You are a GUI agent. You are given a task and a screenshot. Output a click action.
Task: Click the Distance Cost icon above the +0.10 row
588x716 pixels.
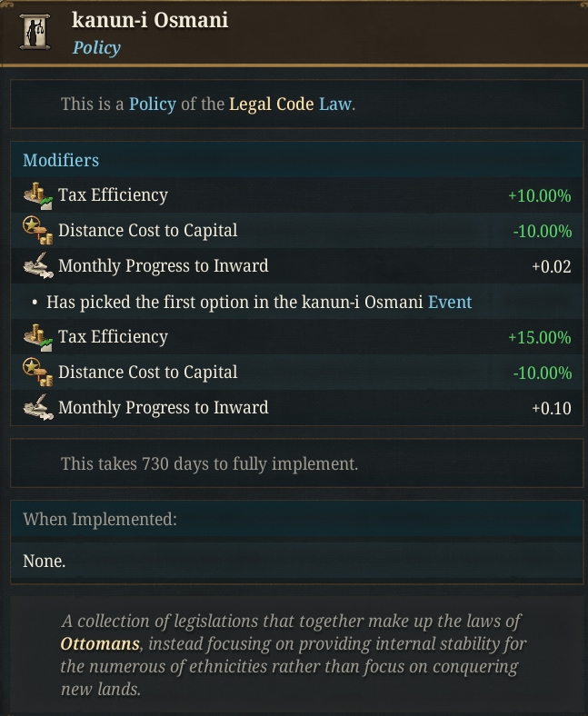pyautogui.click(x=38, y=372)
